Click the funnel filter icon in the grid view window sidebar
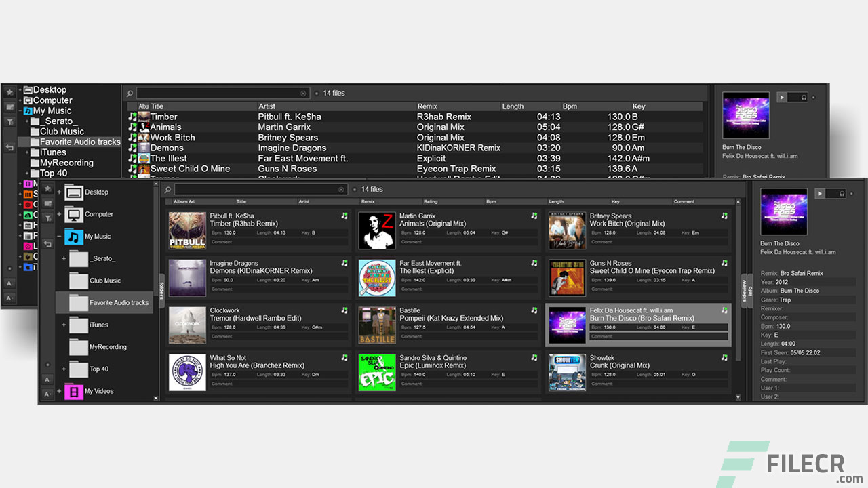868x488 pixels. pyautogui.click(x=47, y=218)
